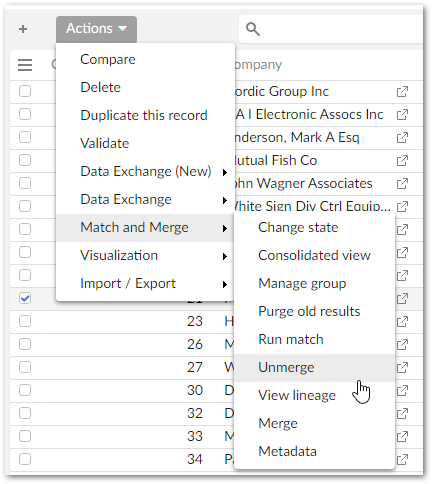Open Mutual Fish Co record link icon
The image size is (432, 484).
(x=402, y=160)
